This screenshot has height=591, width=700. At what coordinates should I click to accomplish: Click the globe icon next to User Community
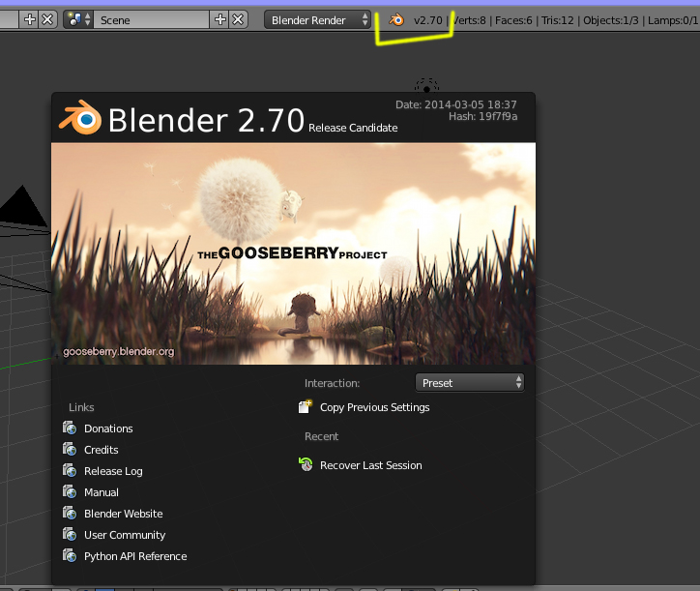(x=70, y=534)
